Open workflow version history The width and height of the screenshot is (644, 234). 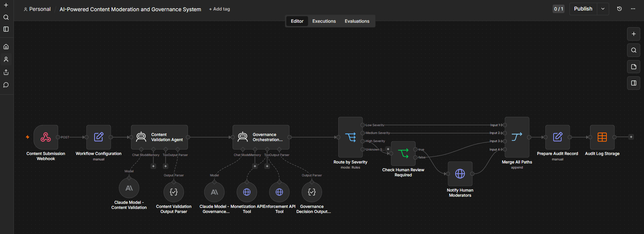coord(619,9)
